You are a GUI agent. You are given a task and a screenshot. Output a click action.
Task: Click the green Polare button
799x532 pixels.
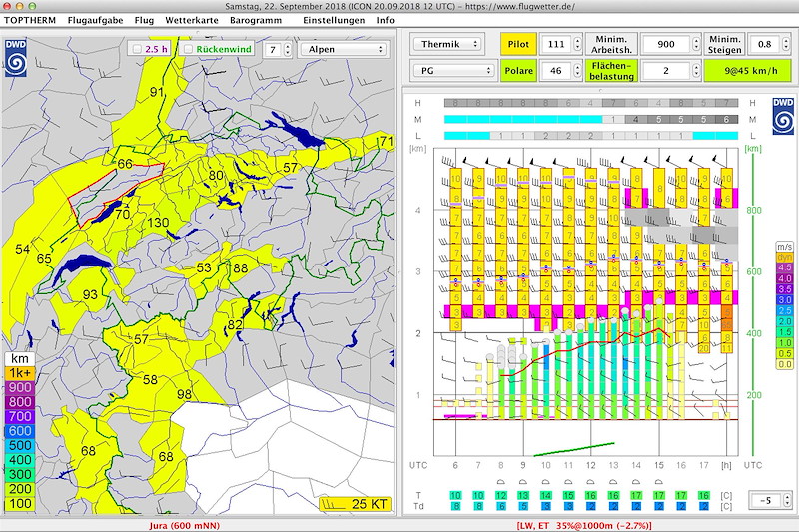518,70
